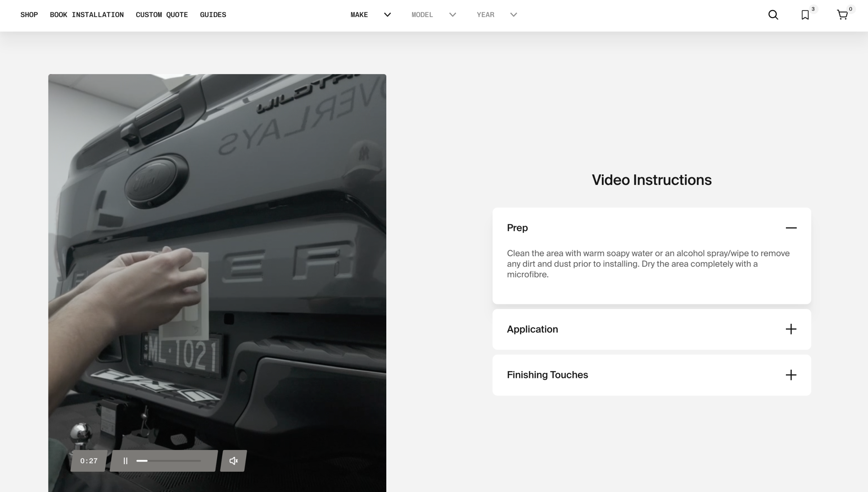This screenshot has height=492, width=868.
Task: Open the saved items bookmark icon
Action: (x=805, y=15)
